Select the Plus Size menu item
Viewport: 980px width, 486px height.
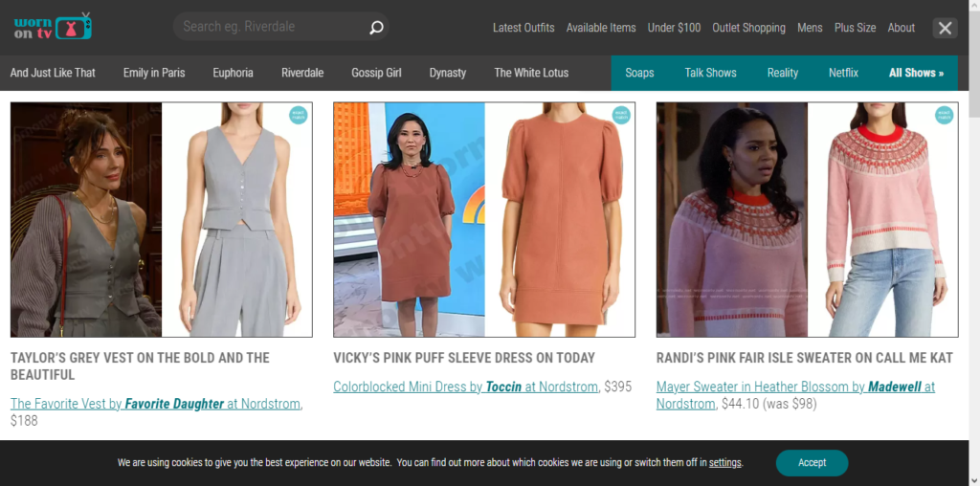pyautogui.click(x=855, y=28)
